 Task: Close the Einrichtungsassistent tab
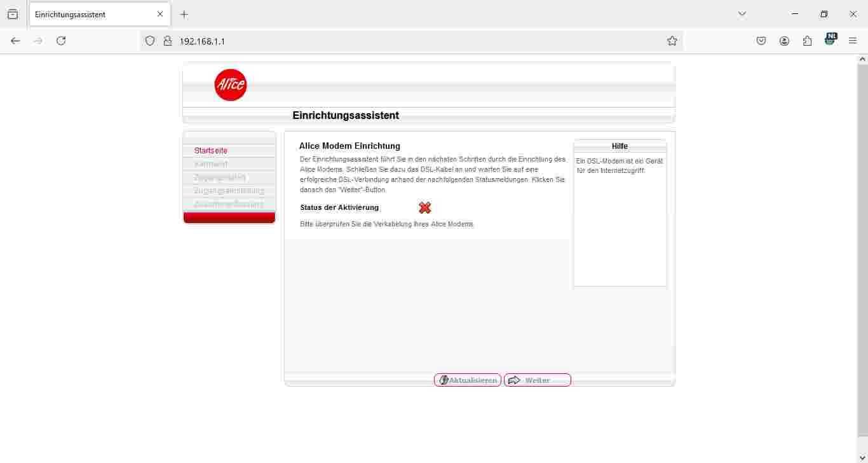tap(160, 14)
